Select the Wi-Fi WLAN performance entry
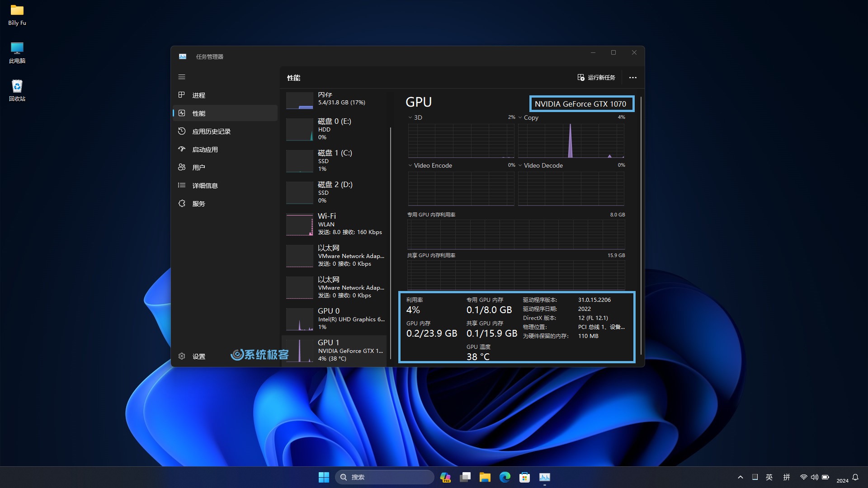Image resolution: width=868 pixels, height=488 pixels. 335,224
